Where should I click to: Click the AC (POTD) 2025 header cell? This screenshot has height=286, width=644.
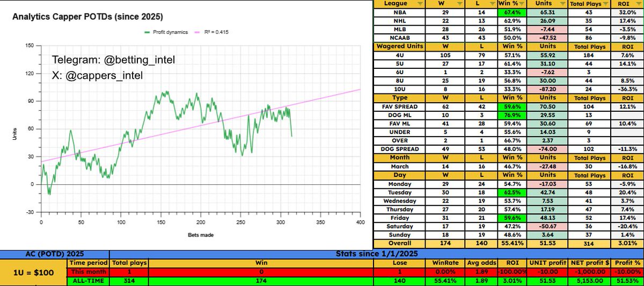[x=55, y=254]
